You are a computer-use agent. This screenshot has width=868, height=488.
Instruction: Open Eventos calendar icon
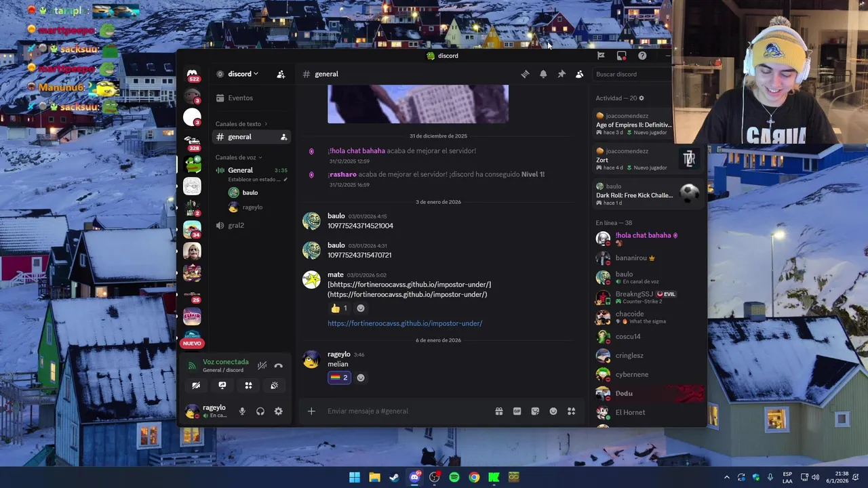pos(220,98)
